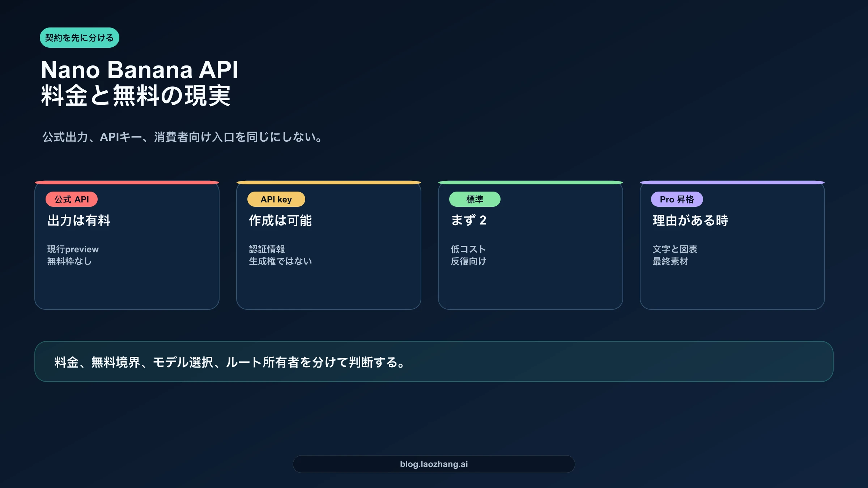This screenshot has width=868, height=488.
Task: Click the 契約を先に分ける teal badge
Action: click(x=79, y=38)
